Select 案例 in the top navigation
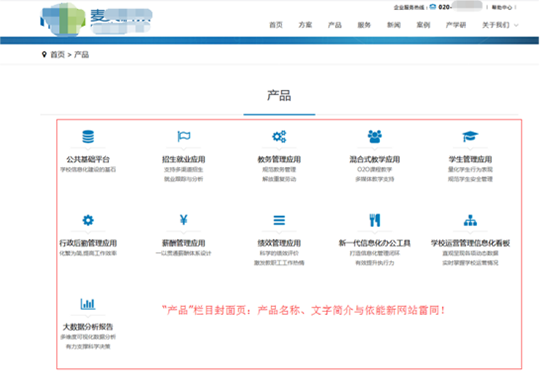 click(423, 25)
